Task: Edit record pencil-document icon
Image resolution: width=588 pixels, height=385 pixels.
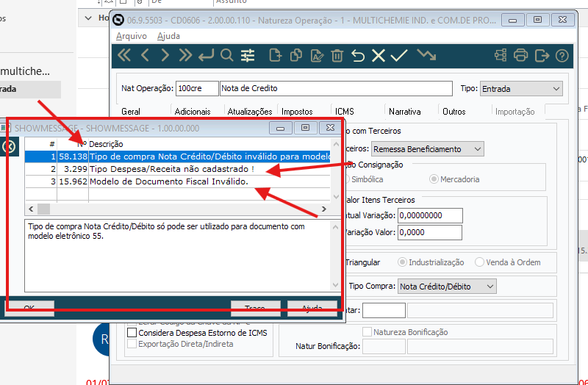Action: point(317,56)
